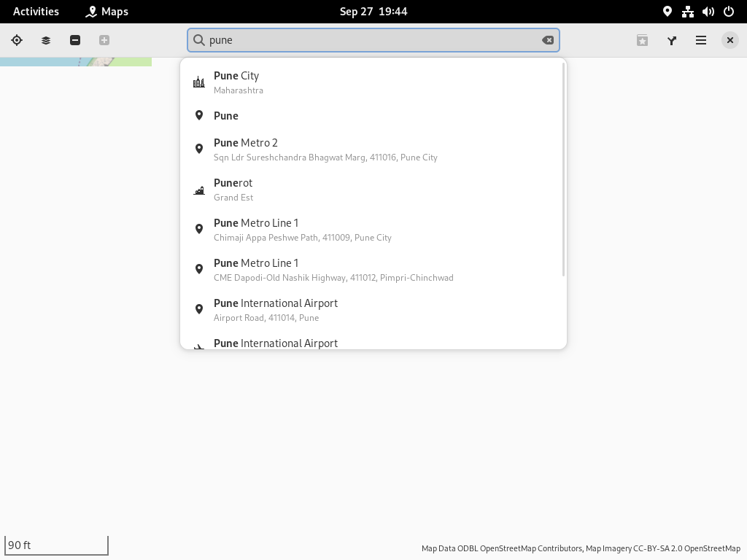Click the city skyline icon beside Pune City
747x560 pixels.
click(x=199, y=82)
